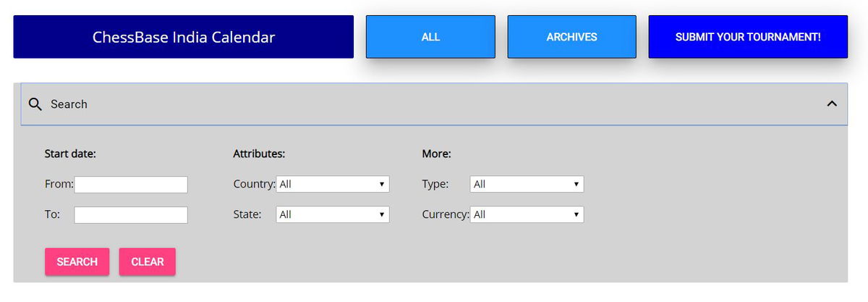Collapse the Search panel using the chevron

[832, 104]
